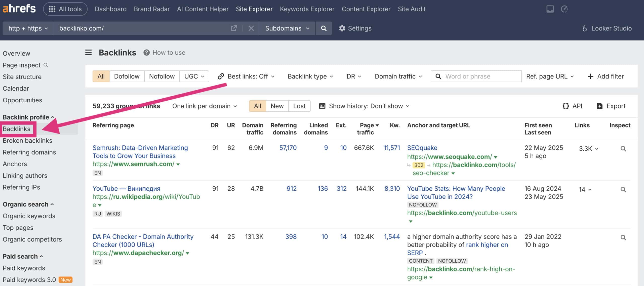Select the Dofollow filter
The height and width of the screenshot is (286, 644).
[127, 76]
